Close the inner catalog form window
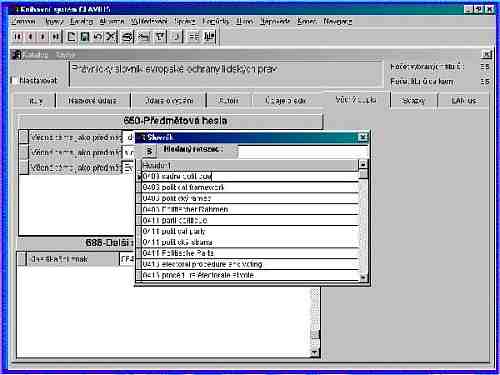The width and height of the screenshot is (500, 375). [486, 54]
